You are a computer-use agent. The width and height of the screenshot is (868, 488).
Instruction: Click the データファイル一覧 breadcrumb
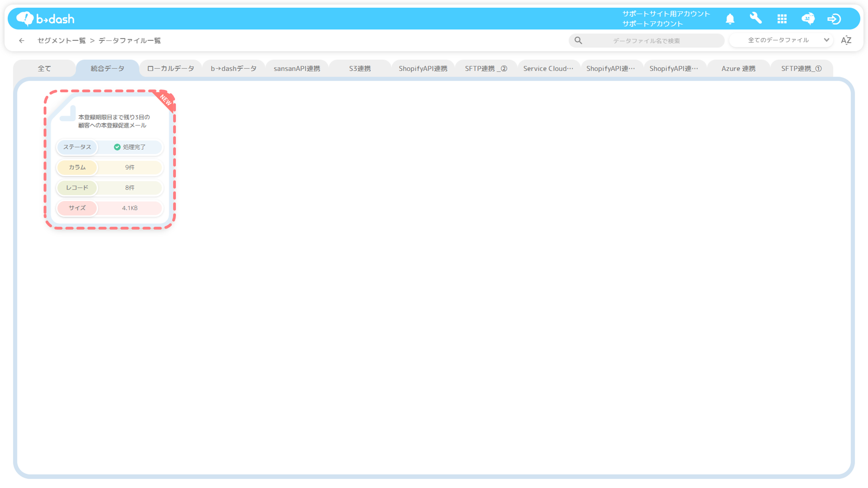coord(130,40)
